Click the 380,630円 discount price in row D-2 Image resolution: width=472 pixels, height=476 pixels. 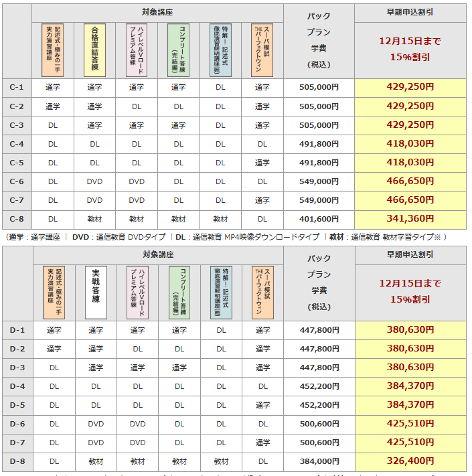(410, 349)
